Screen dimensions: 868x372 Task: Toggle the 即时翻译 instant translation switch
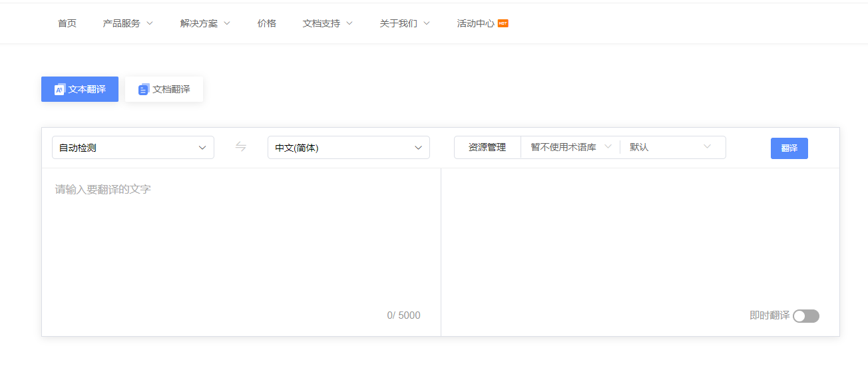tap(805, 316)
